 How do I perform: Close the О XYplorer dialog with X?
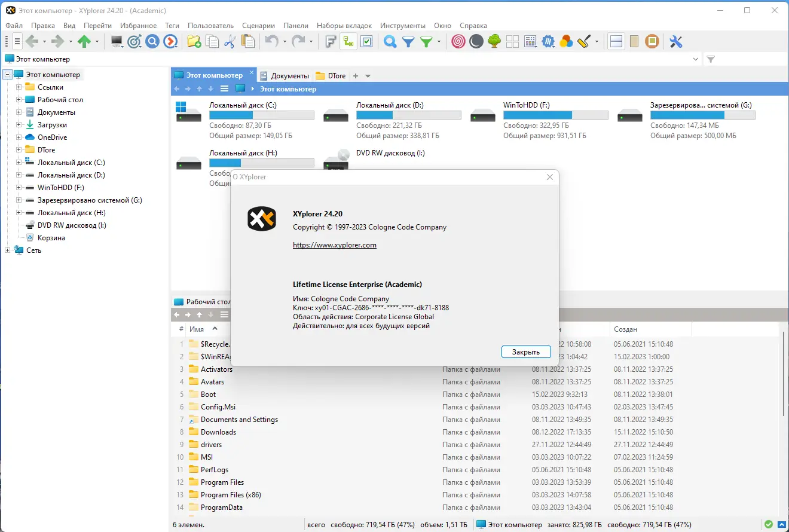pos(550,177)
